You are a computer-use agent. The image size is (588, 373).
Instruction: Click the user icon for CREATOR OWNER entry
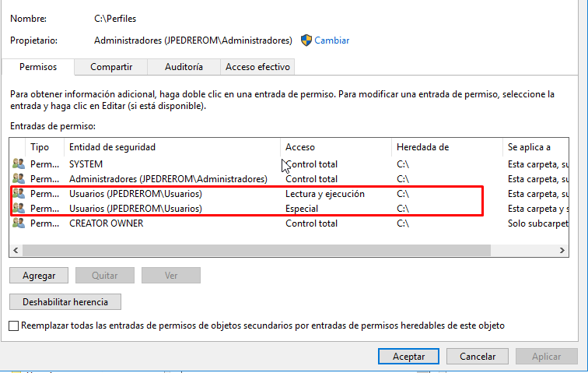(19, 223)
